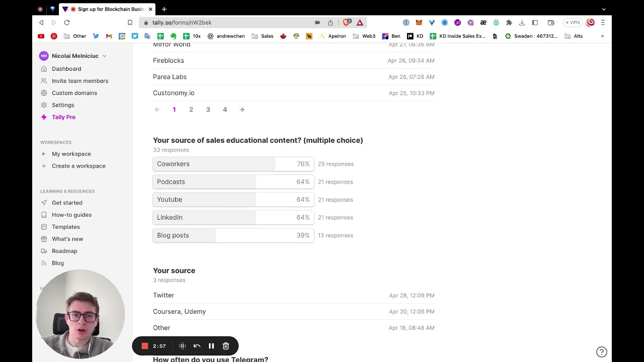Click the browser back arrow
This screenshot has width=644, height=362.
click(x=41, y=23)
